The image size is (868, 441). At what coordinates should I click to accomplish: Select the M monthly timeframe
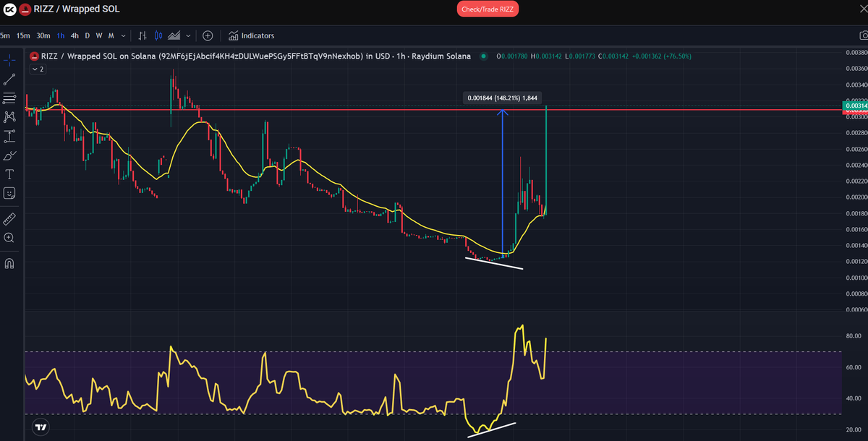tap(111, 35)
